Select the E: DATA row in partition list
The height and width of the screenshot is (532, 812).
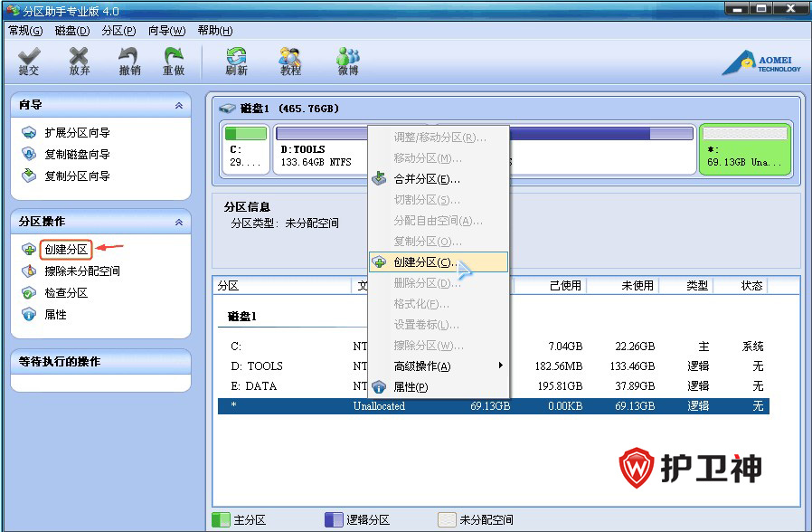click(x=494, y=386)
